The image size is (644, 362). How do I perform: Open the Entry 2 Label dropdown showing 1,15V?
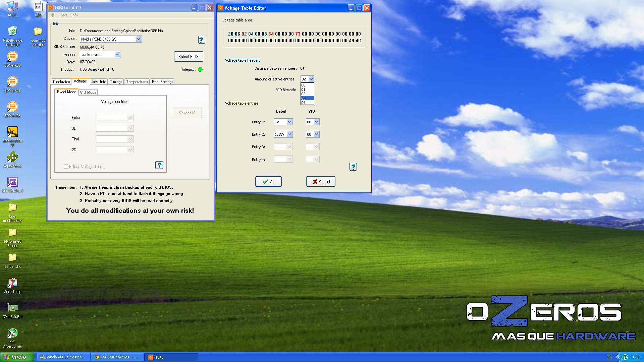290,134
